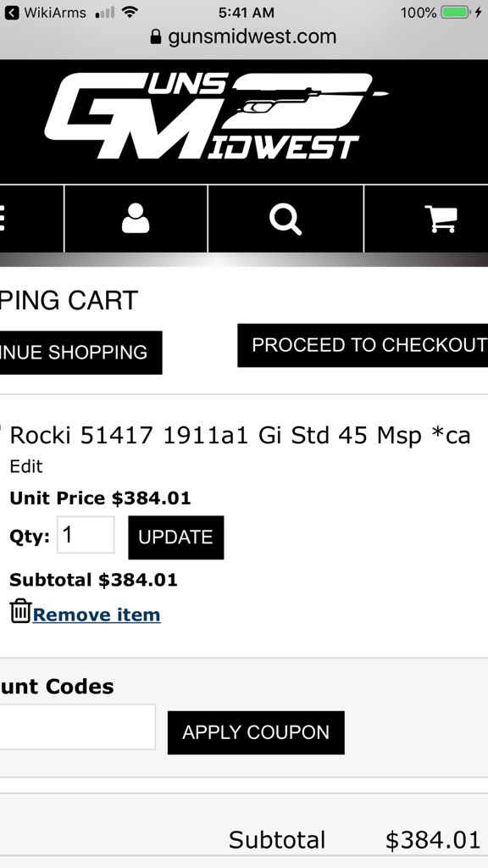
Task: Open the shopping cart icon
Action: 441,219
